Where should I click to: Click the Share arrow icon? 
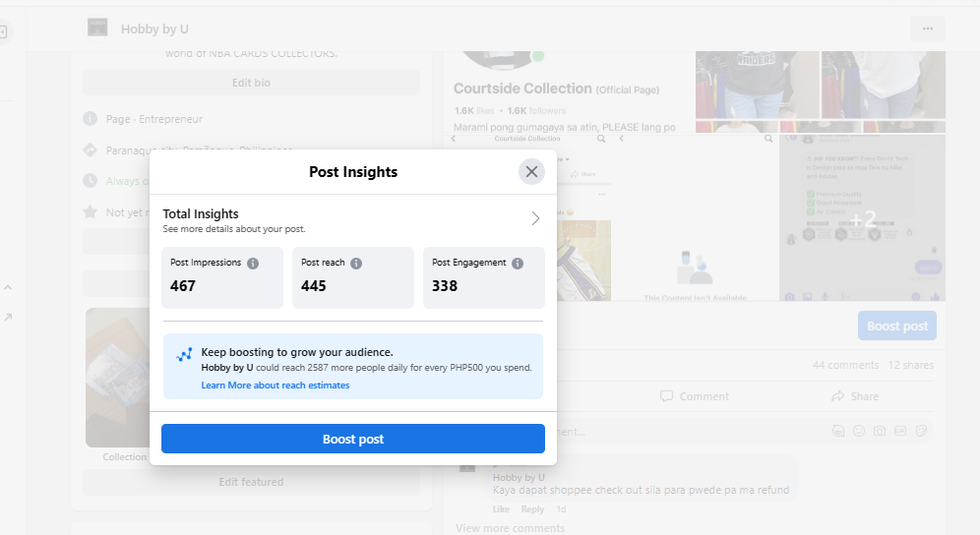tap(838, 396)
